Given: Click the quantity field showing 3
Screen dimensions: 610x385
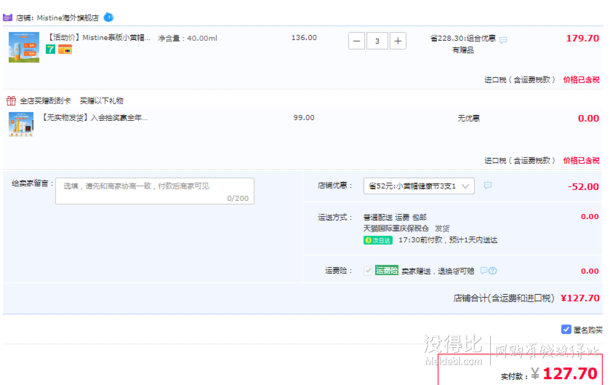Looking at the screenshot, I should tap(377, 41).
